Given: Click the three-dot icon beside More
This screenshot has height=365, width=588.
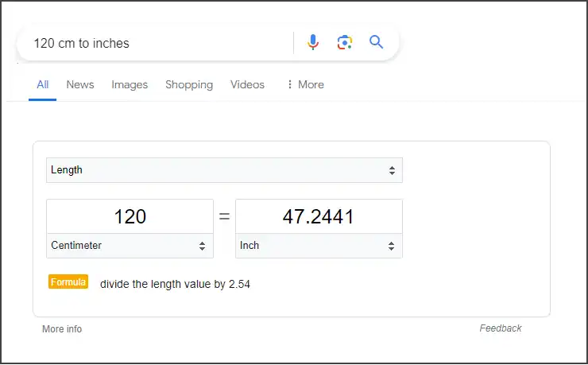Looking at the screenshot, I should pyautogui.click(x=289, y=85).
